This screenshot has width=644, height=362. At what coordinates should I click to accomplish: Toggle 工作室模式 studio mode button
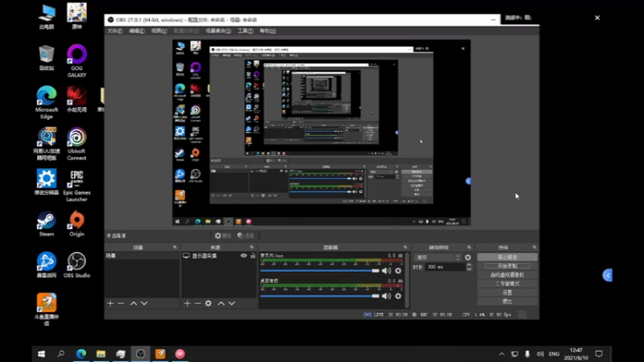tap(507, 284)
